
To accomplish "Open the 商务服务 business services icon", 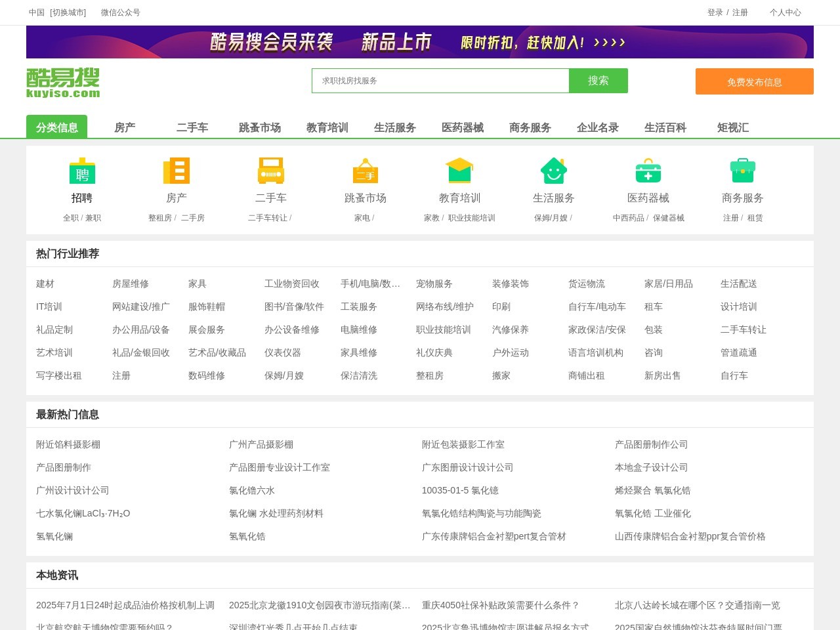I will 742,171.
